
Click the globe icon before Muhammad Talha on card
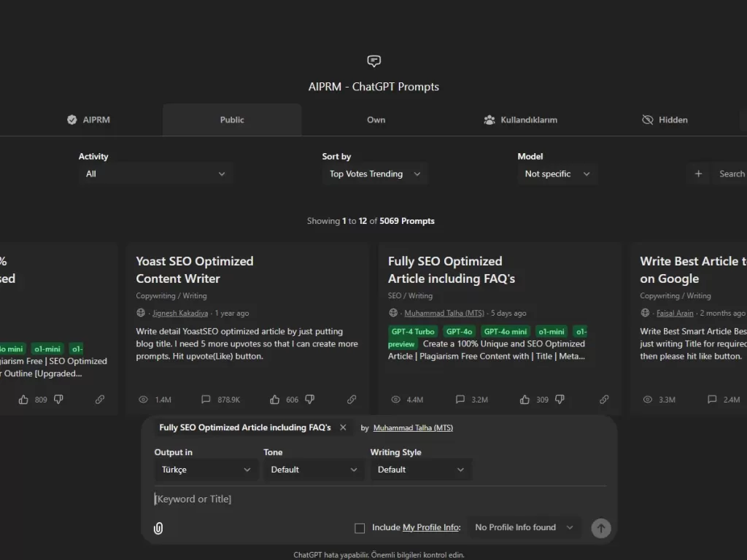[x=393, y=313]
